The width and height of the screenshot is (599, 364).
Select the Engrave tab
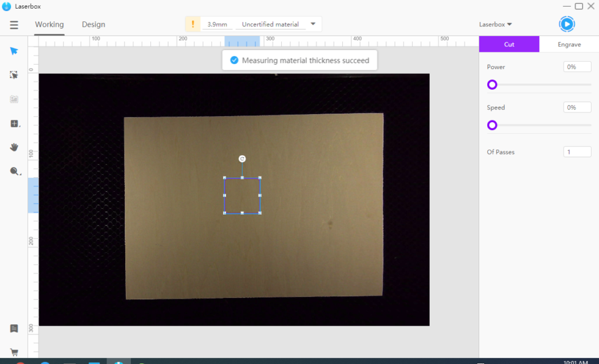pyautogui.click(x=569, y=44)
